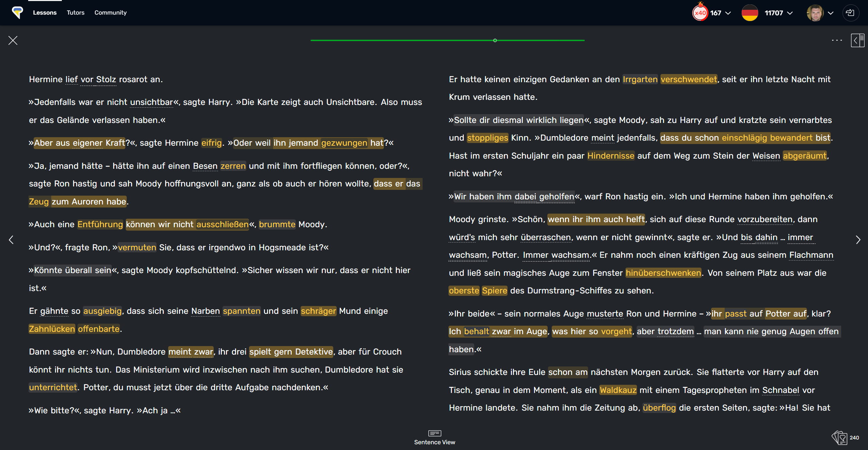Click the word 'Weisen'
The height and width of the screenshot is (450, 868).
click(766, 156)
